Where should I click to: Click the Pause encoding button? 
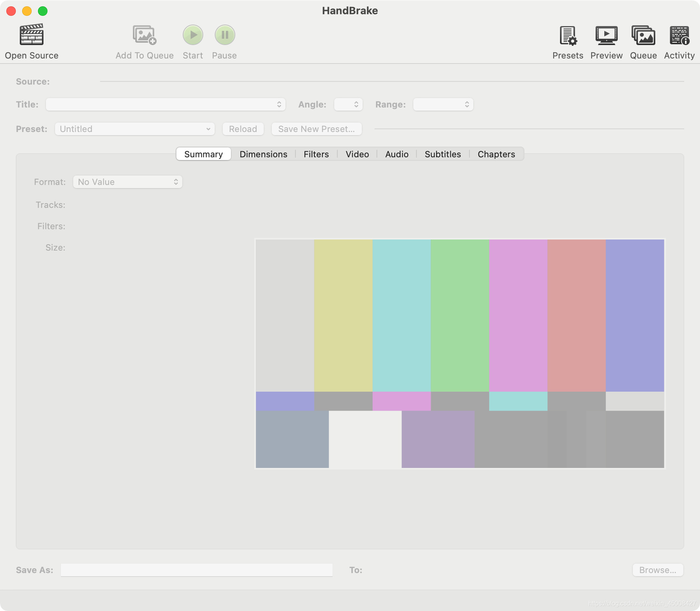pyautogui.click(x=225, y=35)
